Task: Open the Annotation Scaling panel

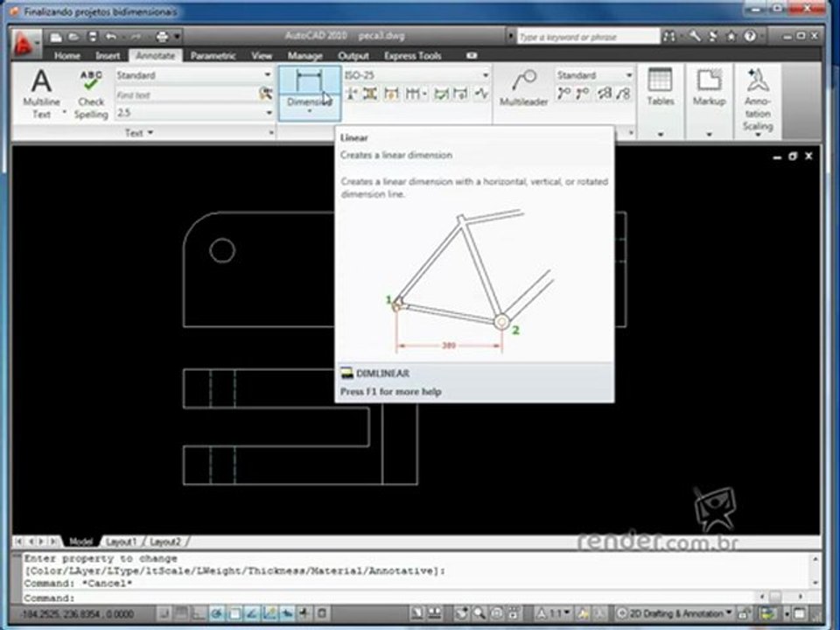Action: tap(758, 101)
